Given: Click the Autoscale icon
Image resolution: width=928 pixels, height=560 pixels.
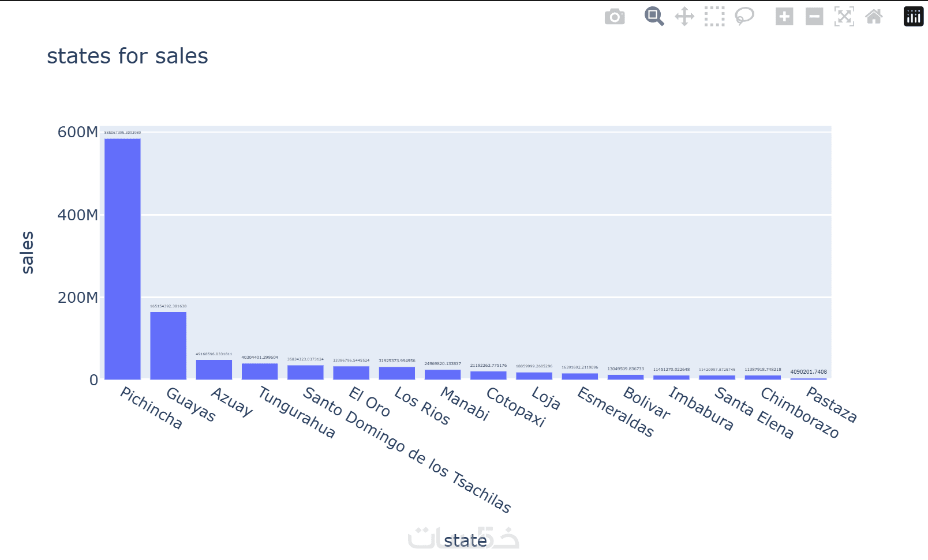Looking at the screenshot, I should (x=844, y=17).
